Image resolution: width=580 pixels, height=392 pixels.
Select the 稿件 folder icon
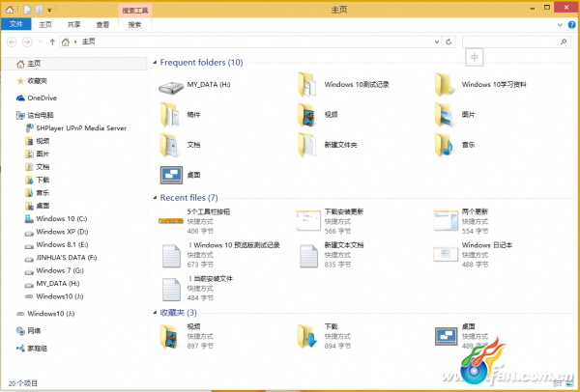(x=170, y=115)
